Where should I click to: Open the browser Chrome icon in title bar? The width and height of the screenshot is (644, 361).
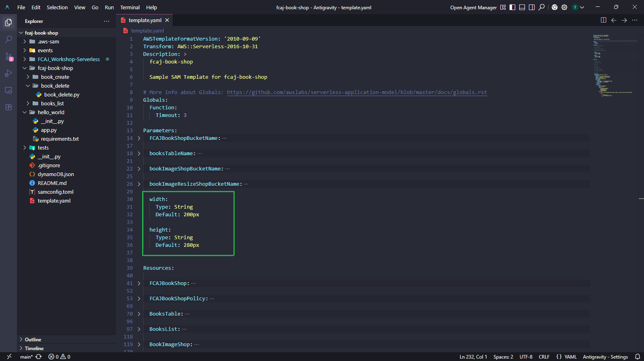[x=555, y=7]
